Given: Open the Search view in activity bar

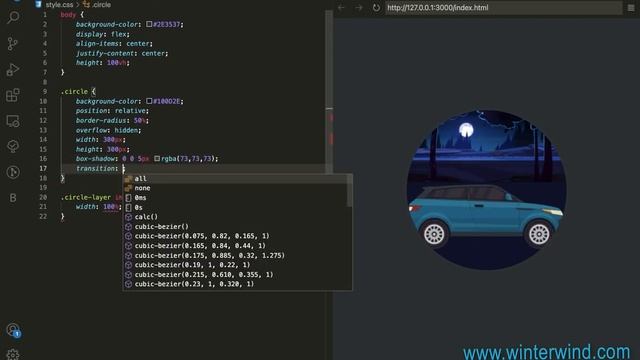Looking at the screenshot, I should pos(13,17).
